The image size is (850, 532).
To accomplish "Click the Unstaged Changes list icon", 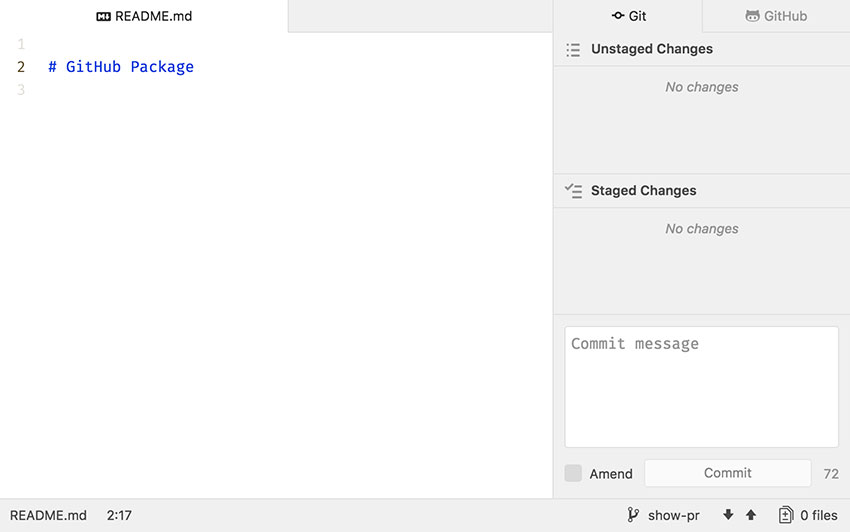I will (573, 49).
